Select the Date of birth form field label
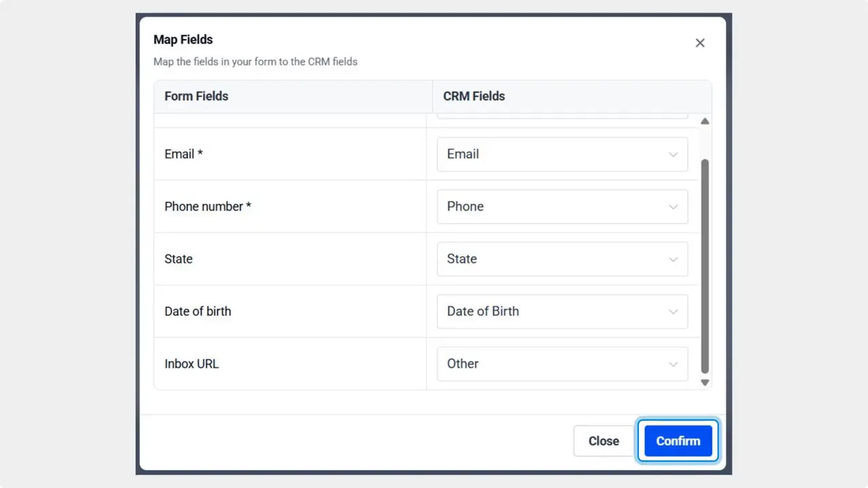The image size is (868, 488). click(198, 311)
